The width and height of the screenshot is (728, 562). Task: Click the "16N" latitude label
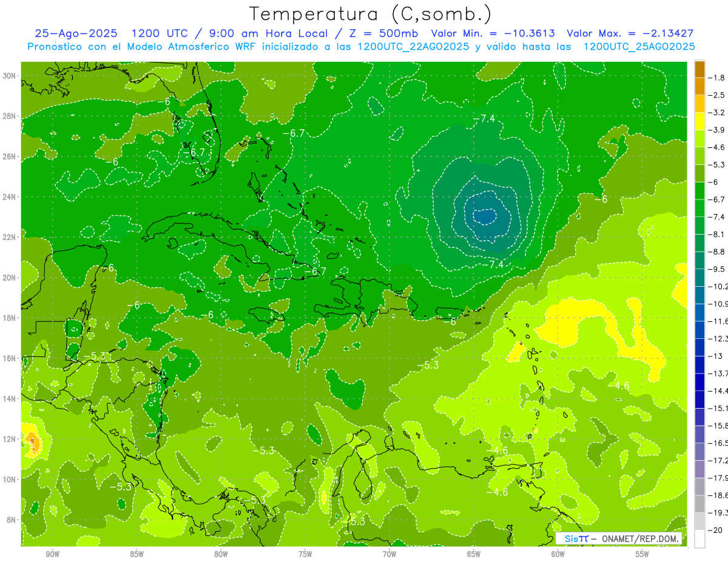[x=10, y=358]
